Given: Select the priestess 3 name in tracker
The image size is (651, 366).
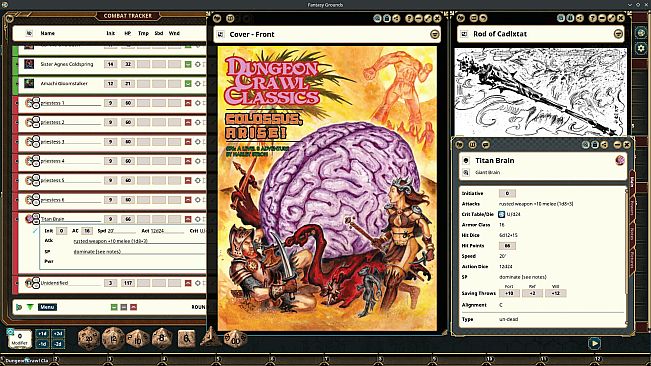Looking at the screenshot, I should (x=53, y=142).
